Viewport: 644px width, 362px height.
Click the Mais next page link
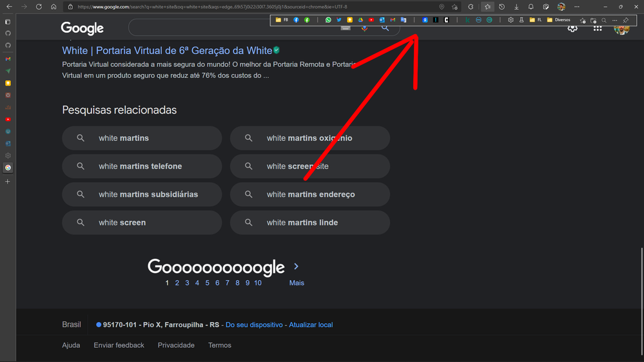click(x=297, y=283)
